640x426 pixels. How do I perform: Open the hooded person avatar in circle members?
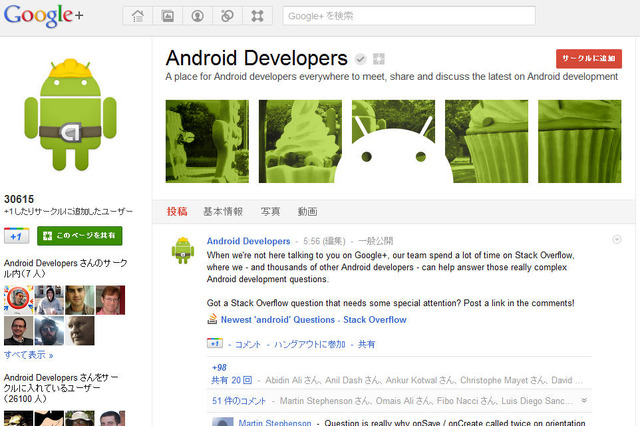click(x=49, y=300)
